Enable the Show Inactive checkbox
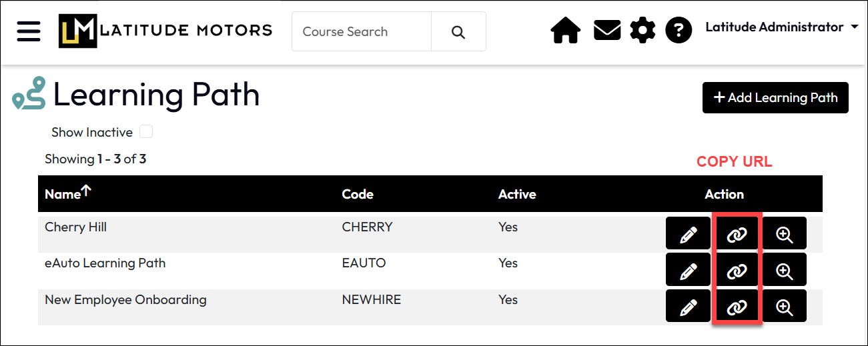 click(146, 132)
